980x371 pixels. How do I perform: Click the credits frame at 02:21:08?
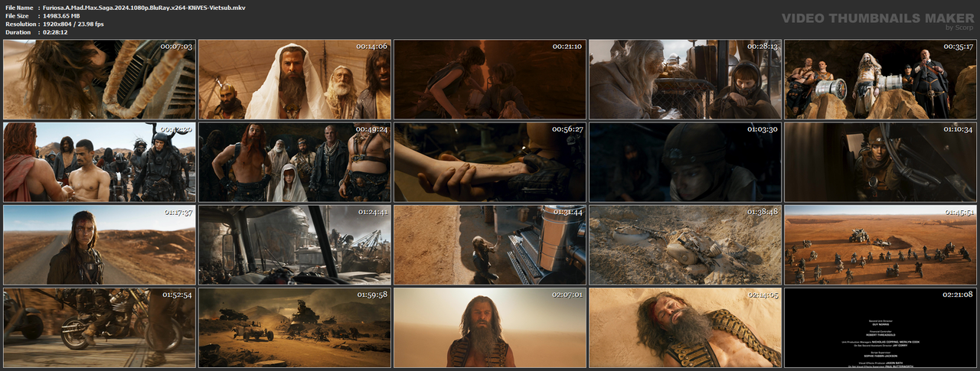pyautogui.click(x=880, y=327)
